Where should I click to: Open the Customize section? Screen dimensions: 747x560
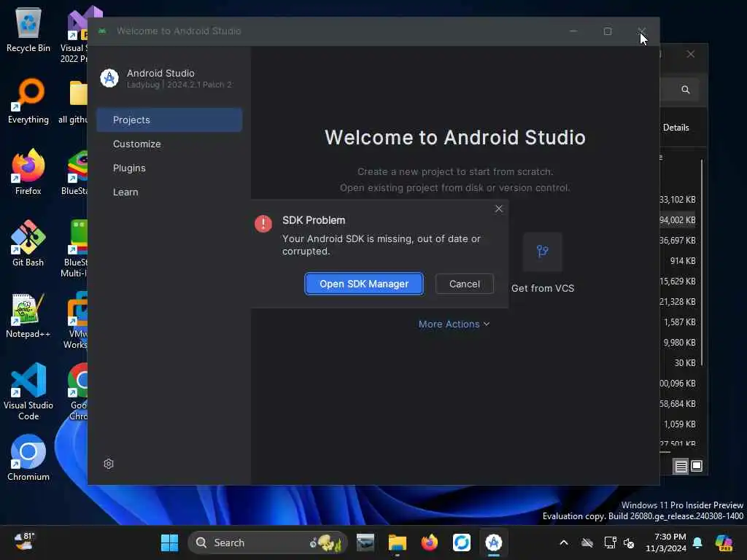(x=136, y=144)
